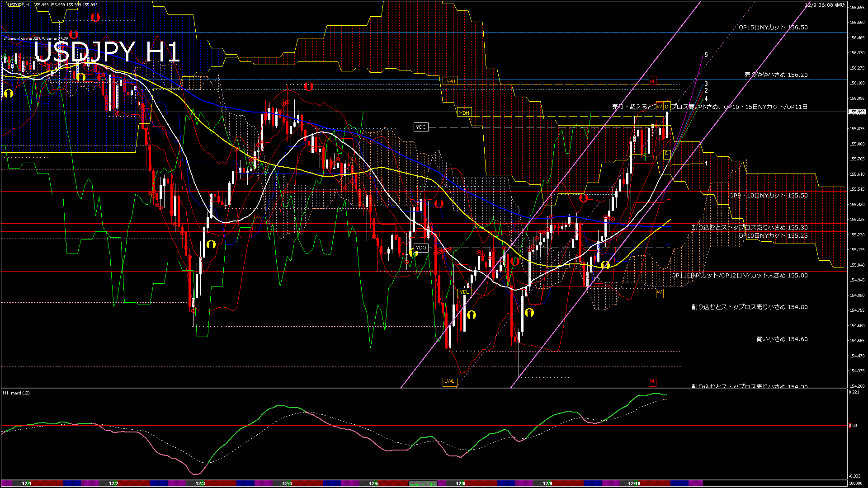Click the 12/8 date label in the session bar

(460, 483)
